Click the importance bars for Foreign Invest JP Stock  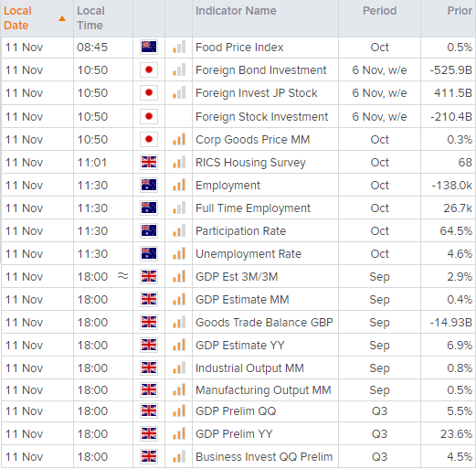coord(179,93)
